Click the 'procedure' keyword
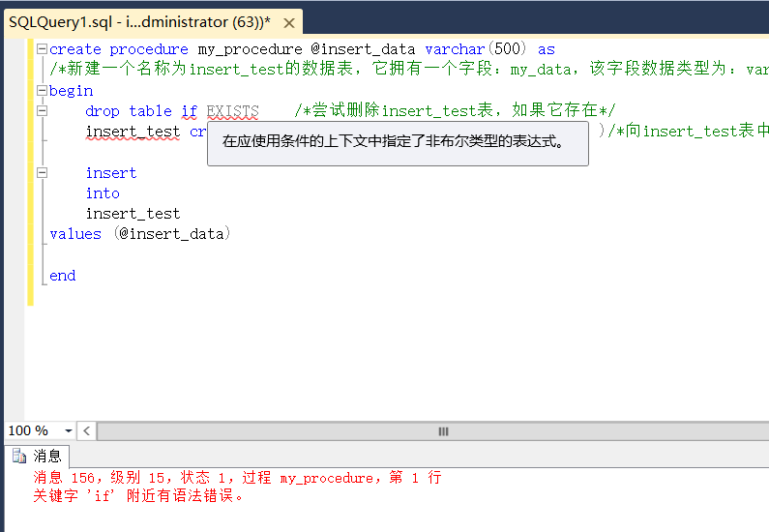 [x=149, y=49]
